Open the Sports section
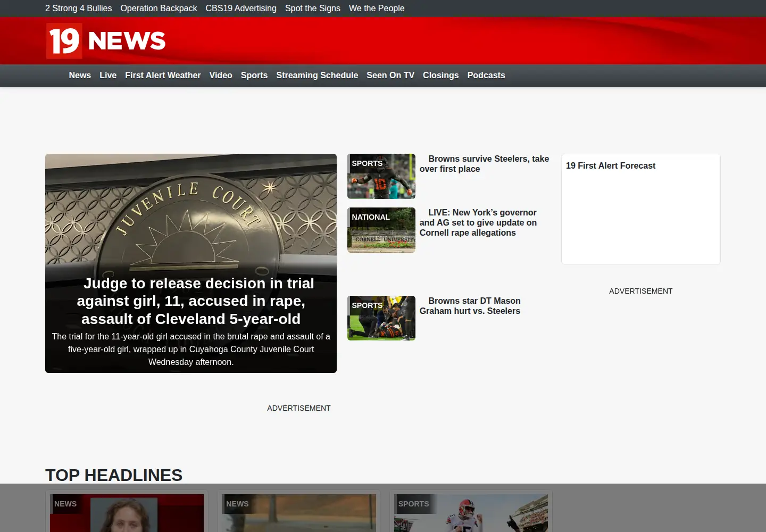 tap(254, 76)
